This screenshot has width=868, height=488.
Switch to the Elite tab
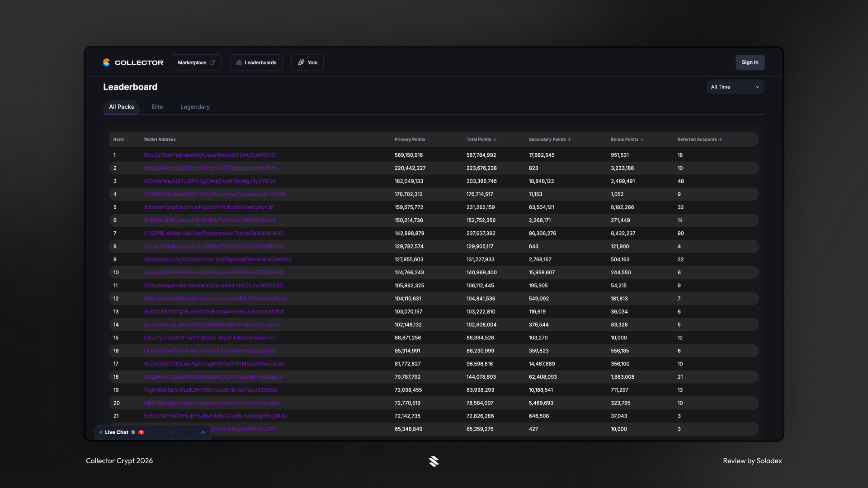pos(157,107)
